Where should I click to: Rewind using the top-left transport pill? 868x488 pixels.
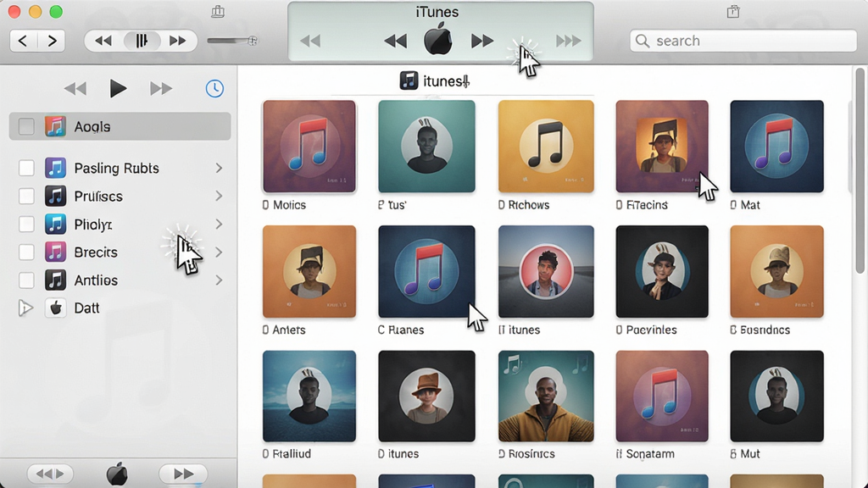point(103,41)
